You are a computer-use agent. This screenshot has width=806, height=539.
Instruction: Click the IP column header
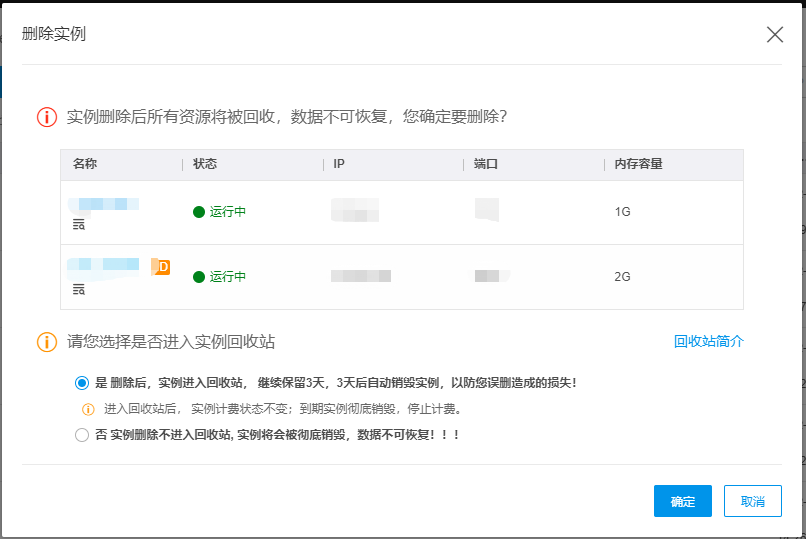click(x=339, y=164)
